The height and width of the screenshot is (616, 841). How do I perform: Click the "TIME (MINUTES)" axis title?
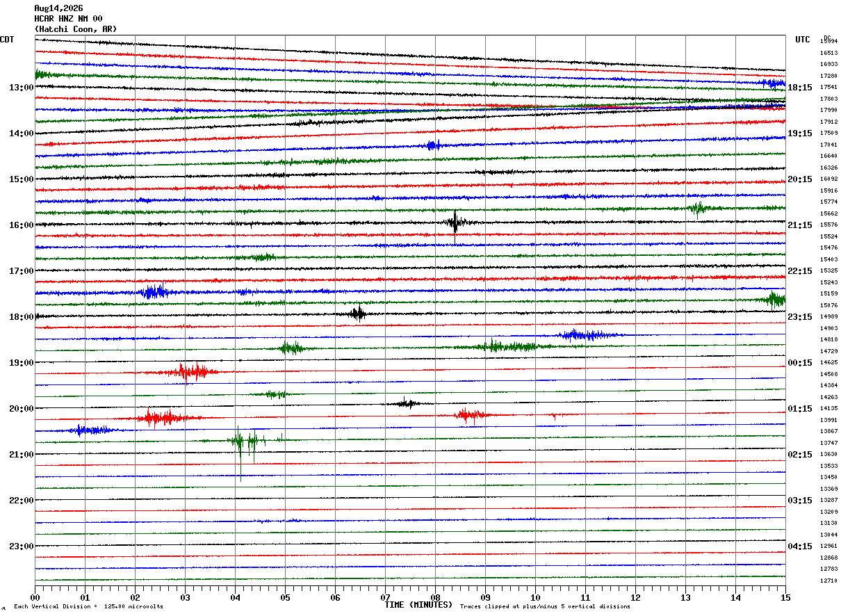tap(418, 605)
